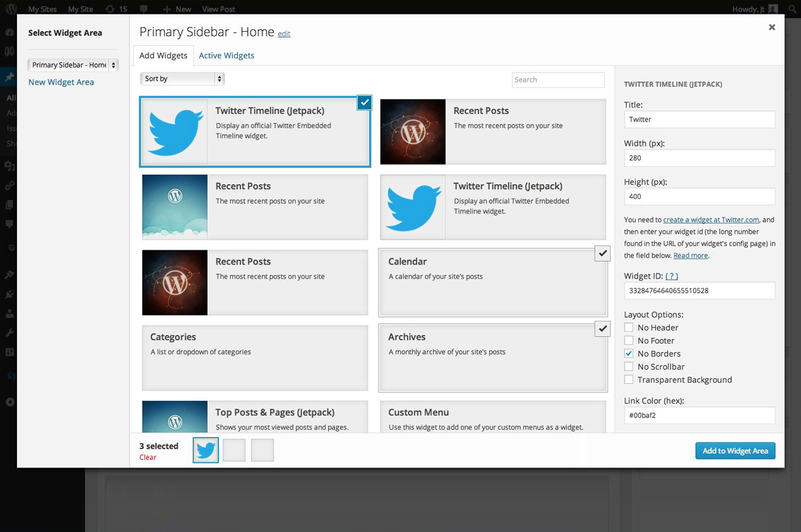The height and width of the screenshot is (532, 801).
Task: Click the Clear selection link
Action: coord(148,458)
